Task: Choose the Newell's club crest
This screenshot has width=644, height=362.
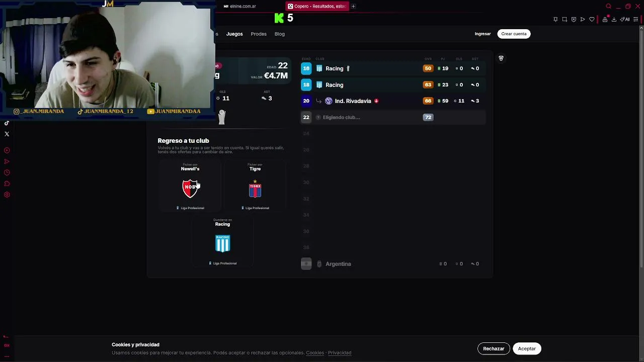Action: pyautogui.click(x=190, y=189)
